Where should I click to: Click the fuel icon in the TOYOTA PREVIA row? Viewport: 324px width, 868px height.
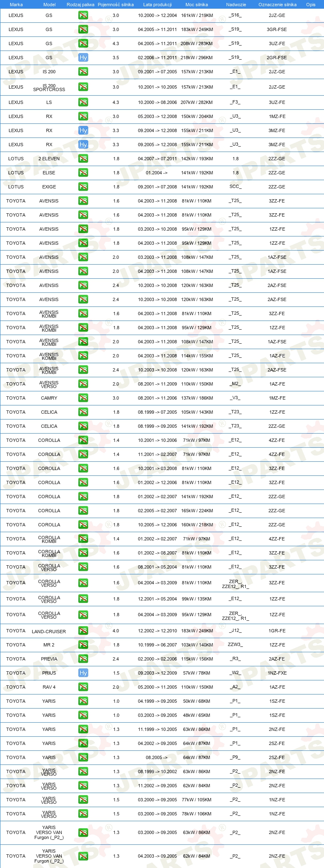point(83,659)
